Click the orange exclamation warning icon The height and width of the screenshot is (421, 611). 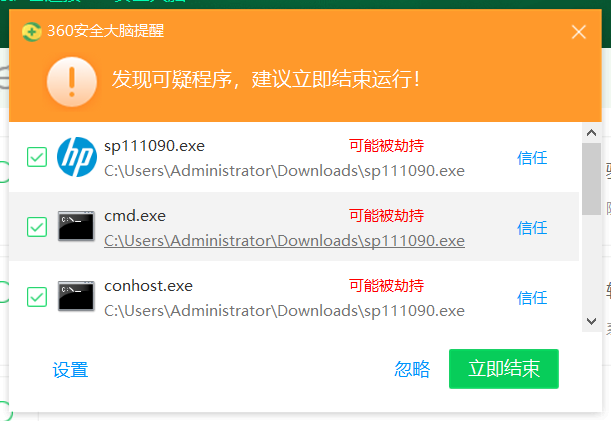[72, 82]
